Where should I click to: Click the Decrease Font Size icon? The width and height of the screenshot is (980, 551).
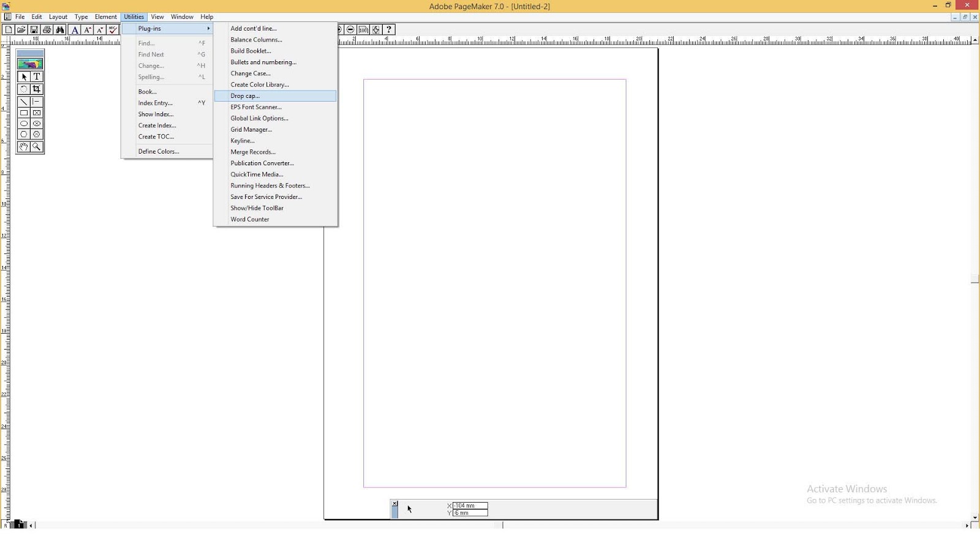click(100, 29)
